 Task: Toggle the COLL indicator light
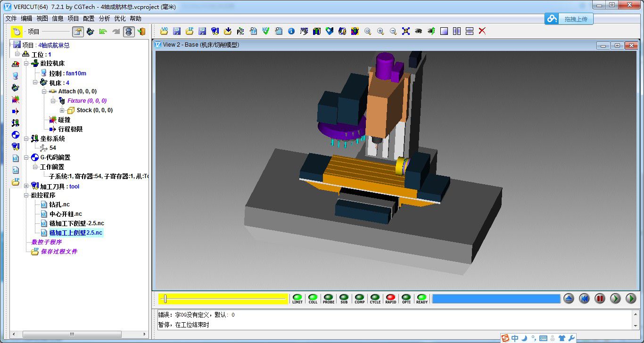(313, 299)
